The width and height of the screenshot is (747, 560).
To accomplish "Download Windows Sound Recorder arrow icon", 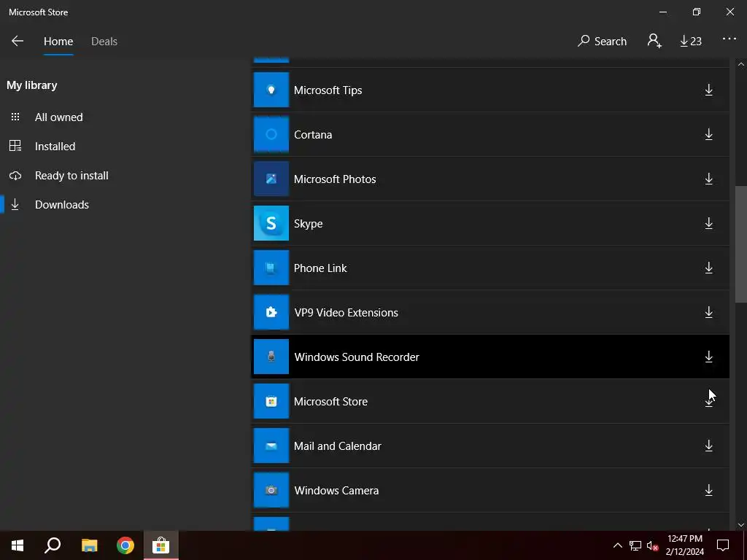I will tap(708, 357).
